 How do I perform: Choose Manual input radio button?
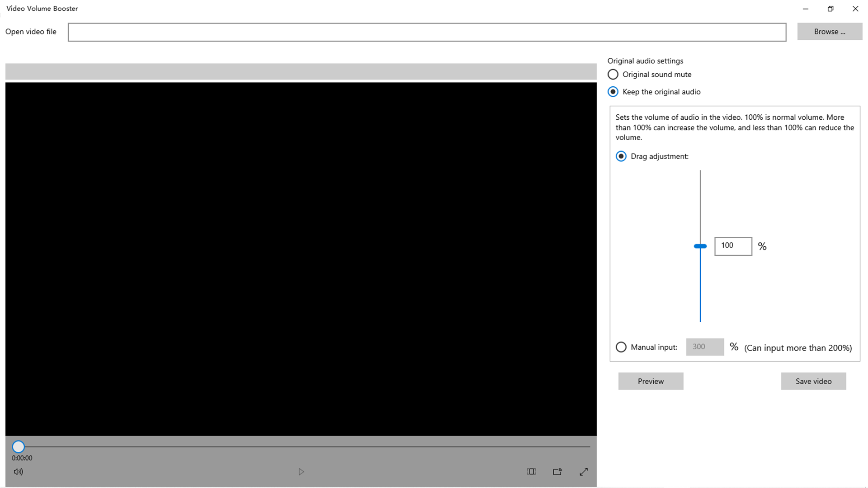pyautogui.click(x=621, y=347)
